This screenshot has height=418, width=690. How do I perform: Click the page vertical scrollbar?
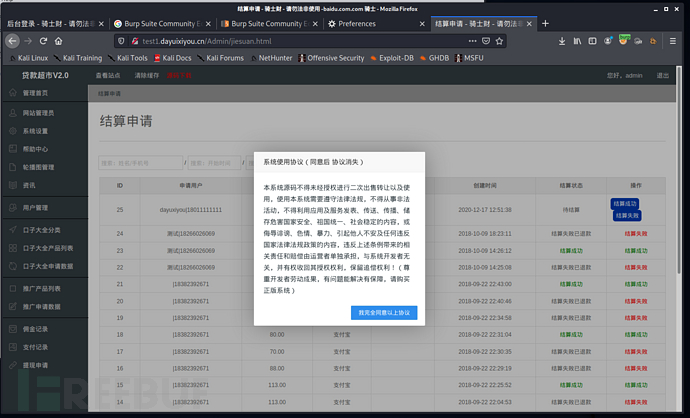(679, 172)
